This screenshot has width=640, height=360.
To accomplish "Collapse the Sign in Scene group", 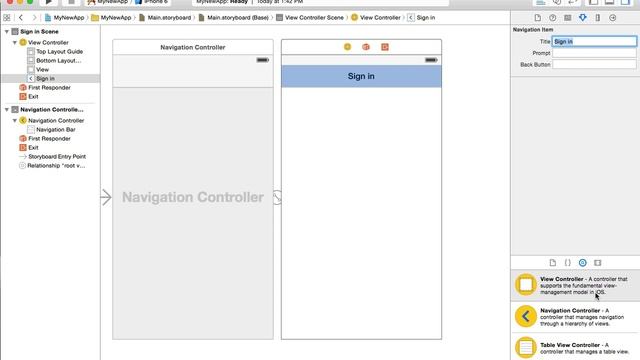I will tap(7, 31).
